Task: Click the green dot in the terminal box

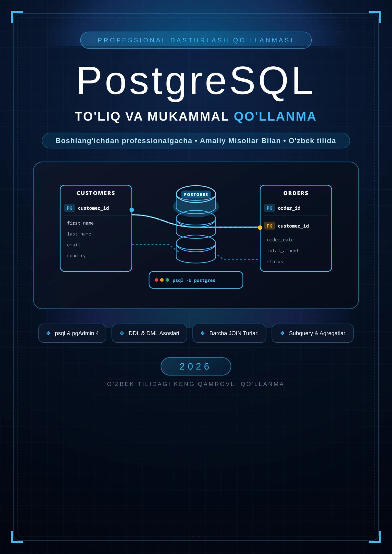Action: tap(167, 280)
